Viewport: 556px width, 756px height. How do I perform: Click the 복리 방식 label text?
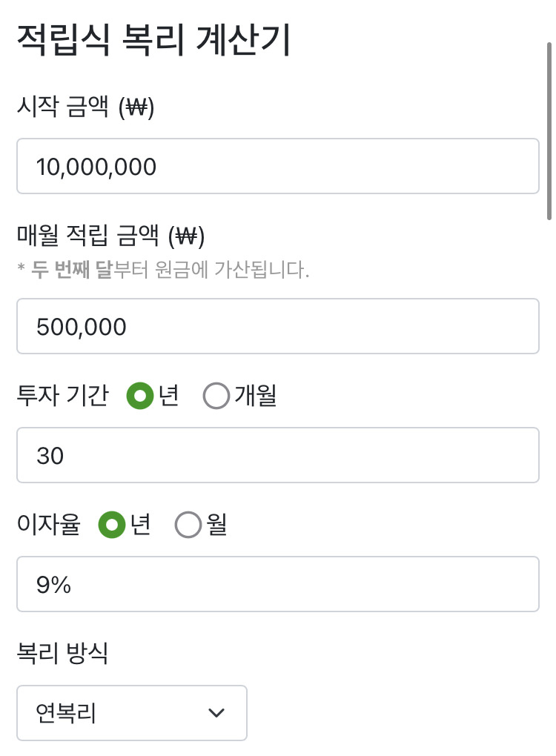[x=62, y=654]
